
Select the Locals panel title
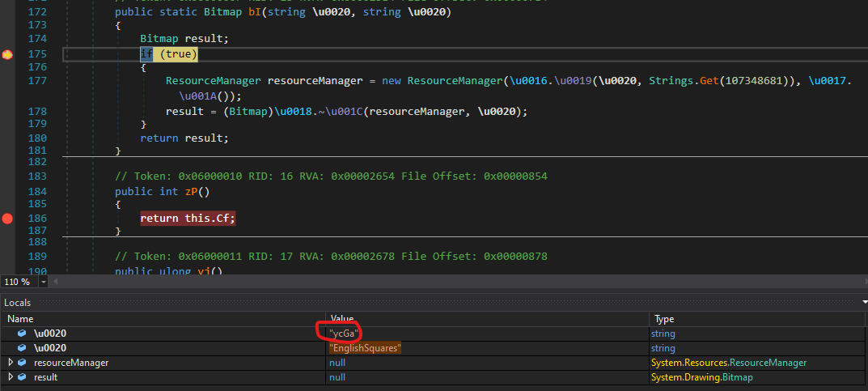click(18, 303)
